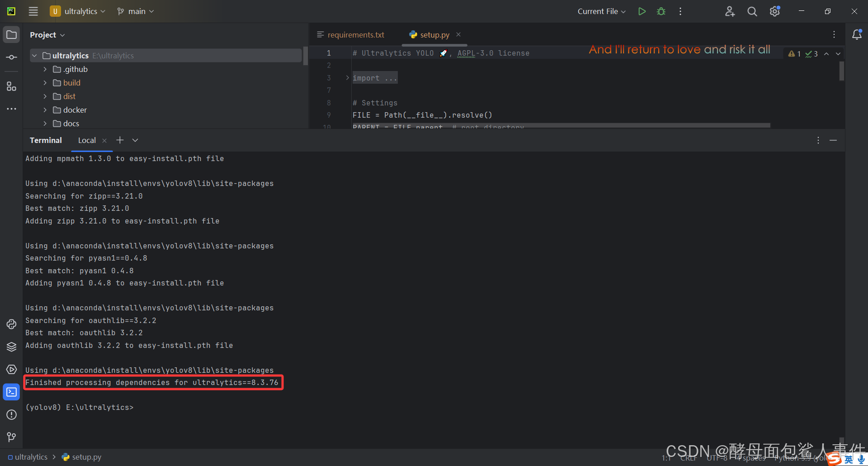Open the Problems tool window

click(11, 414)
